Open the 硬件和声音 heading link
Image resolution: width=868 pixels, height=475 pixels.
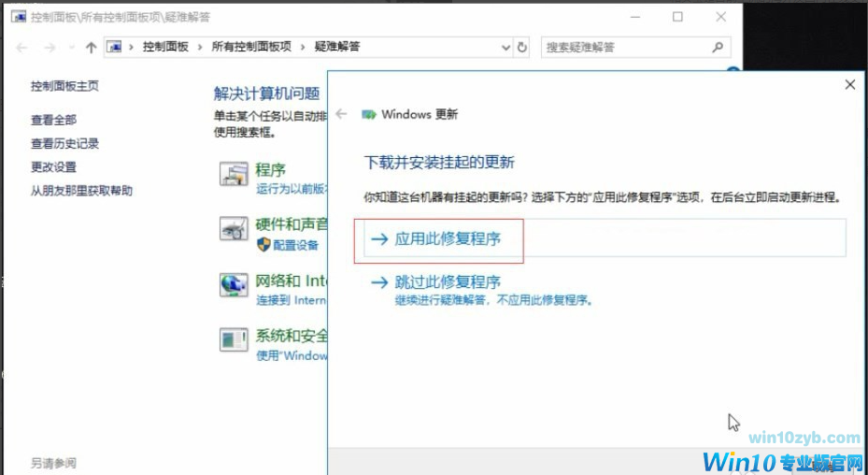click(x=292, y=224)
